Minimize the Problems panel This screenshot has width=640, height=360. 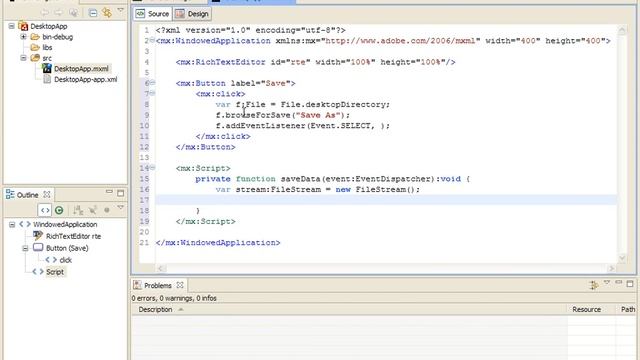click(x=619, y=282)
